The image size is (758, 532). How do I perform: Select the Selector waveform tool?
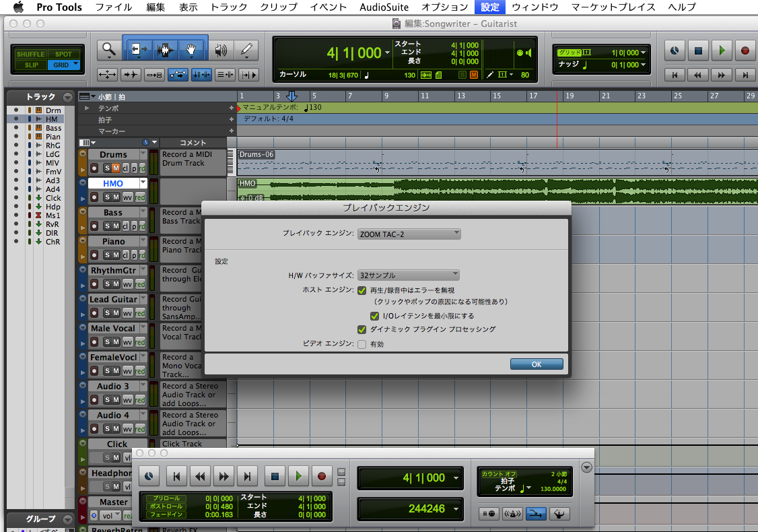(x=166, y=50)
